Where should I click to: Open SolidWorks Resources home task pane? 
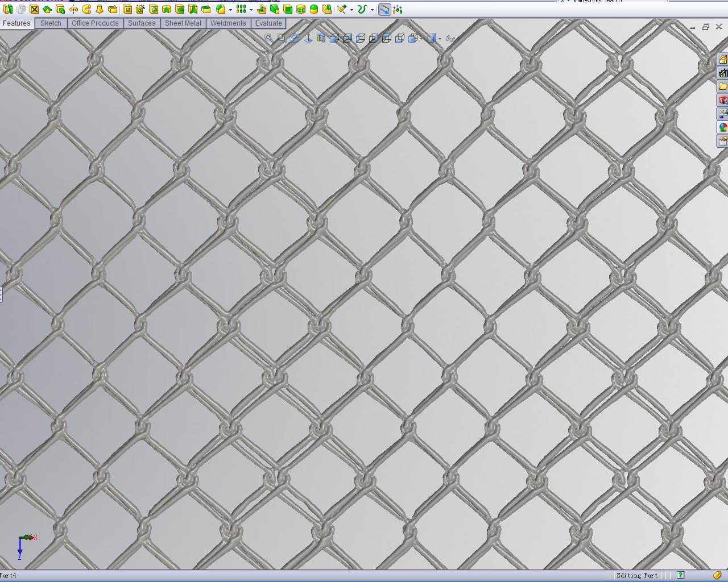[x=723, y=60]
